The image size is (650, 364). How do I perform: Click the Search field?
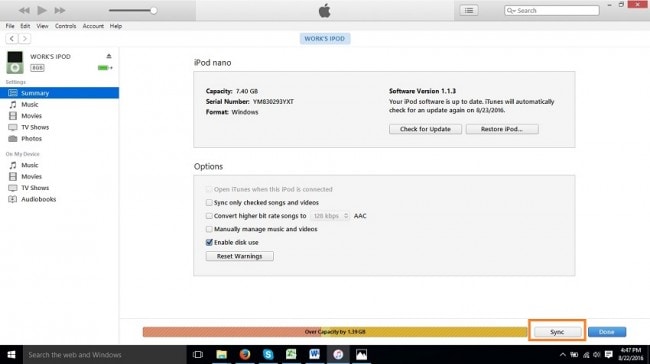click(551, 10)
